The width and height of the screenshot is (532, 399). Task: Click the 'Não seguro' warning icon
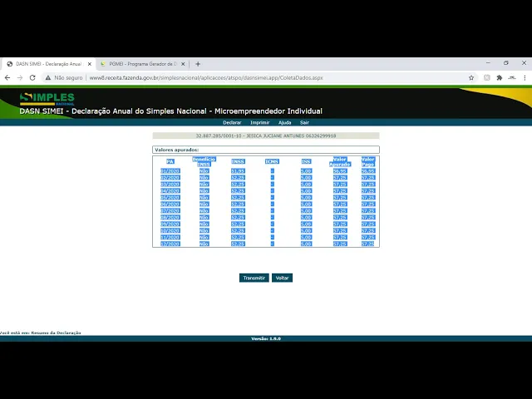pyautogui.click(x=48, y=77)
